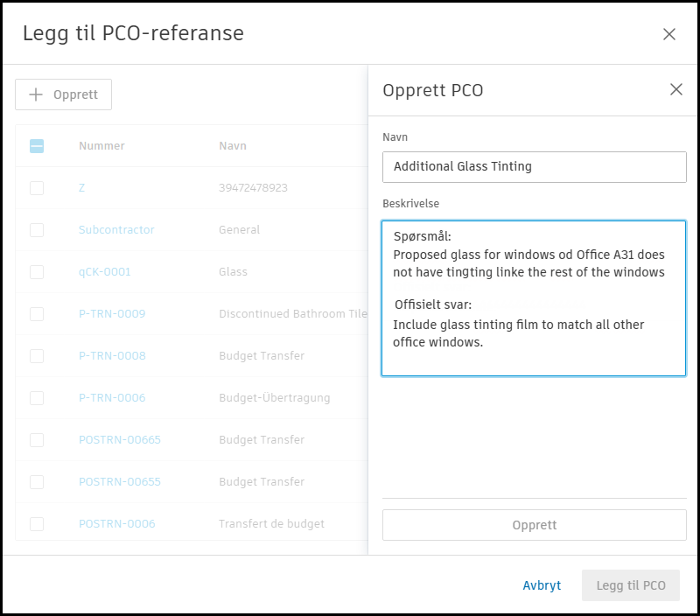Image resolution: width=700 pixels, height=616 pixels.
Task: Check the box for row Z
Action: tap(37, 188)
